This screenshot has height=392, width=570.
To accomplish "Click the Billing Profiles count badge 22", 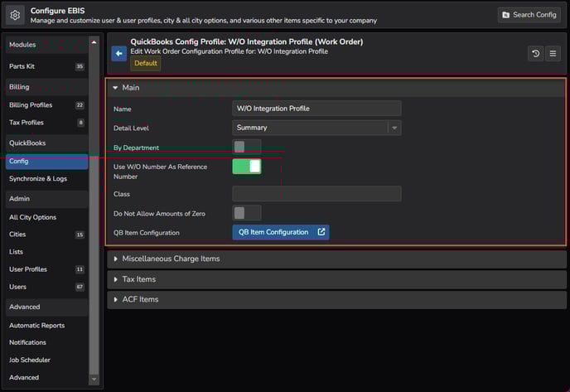I will (x=80, y=105).
